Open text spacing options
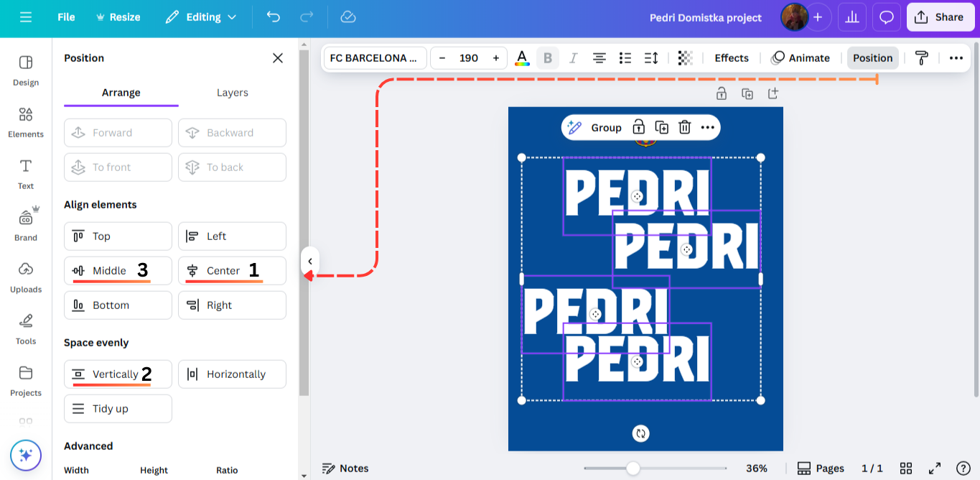This screenshot has width=980, height=480. (x=651, y=58)
